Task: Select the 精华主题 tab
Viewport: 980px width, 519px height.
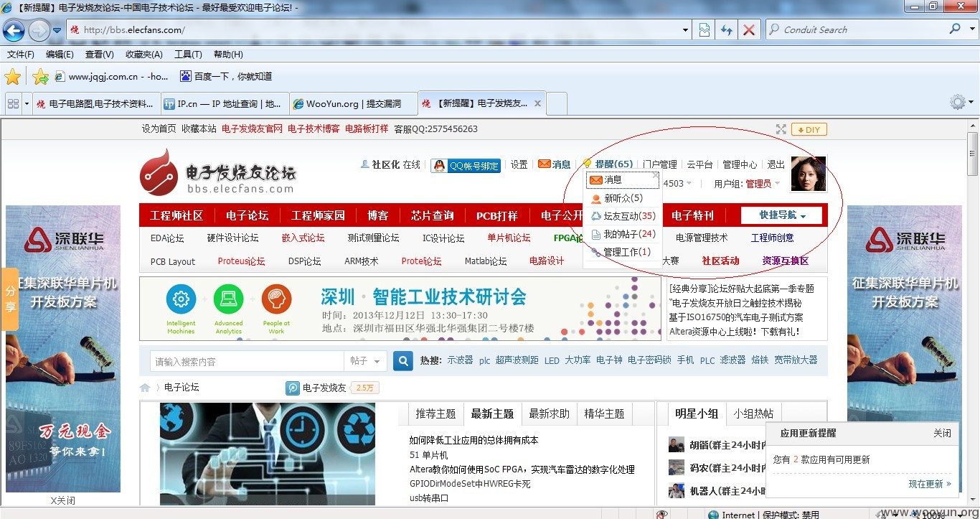Action: (x=604, y=413)
